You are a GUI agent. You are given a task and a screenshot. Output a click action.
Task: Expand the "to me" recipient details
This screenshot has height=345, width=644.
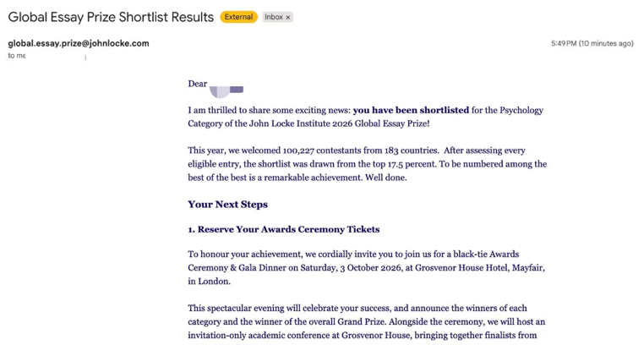(x=16, y=56)
